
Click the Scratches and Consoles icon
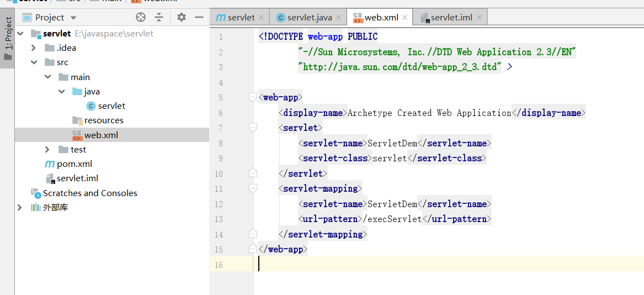pos(36,193)
